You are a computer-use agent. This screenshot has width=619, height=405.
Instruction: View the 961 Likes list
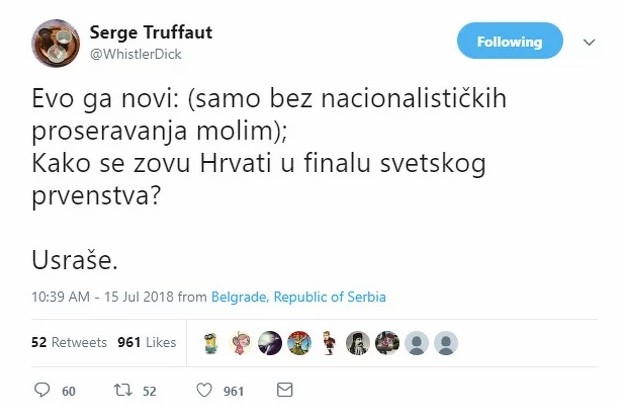(x=147, y=342)
